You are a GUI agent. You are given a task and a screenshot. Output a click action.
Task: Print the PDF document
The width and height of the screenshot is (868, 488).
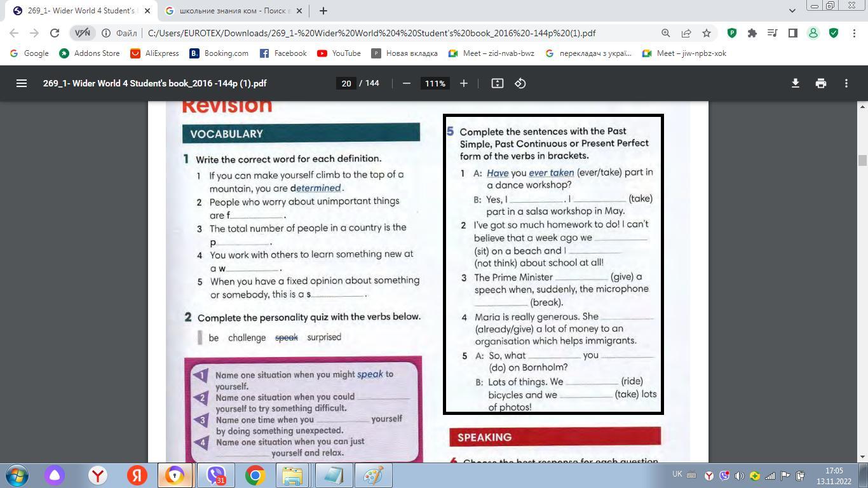(x=821, y=83)
